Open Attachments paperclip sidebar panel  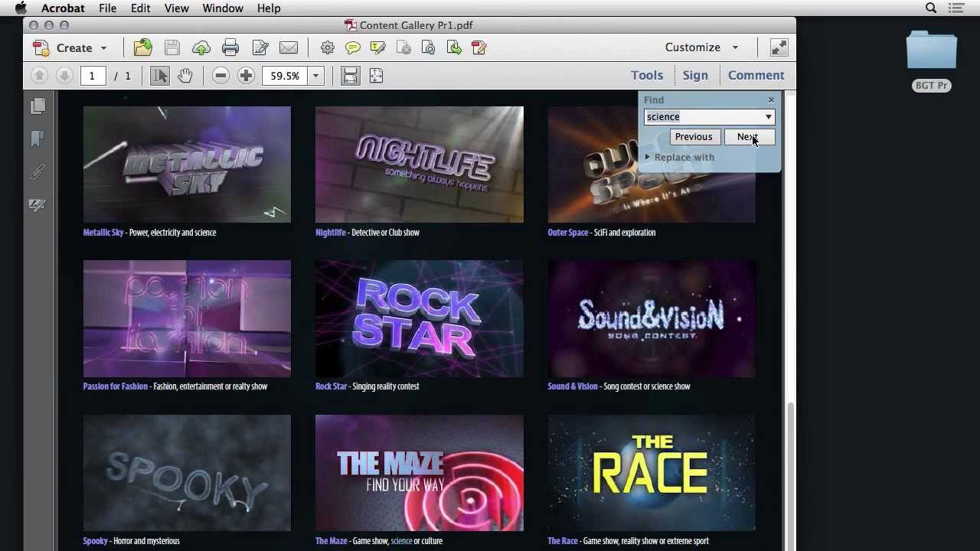click(38, 171)
